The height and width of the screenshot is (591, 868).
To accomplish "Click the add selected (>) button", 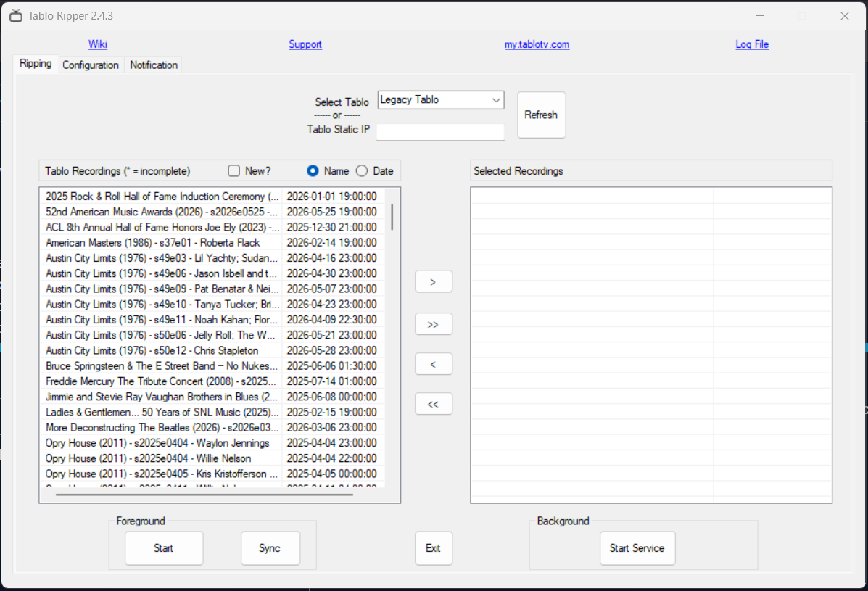I will tap(434, 281).
